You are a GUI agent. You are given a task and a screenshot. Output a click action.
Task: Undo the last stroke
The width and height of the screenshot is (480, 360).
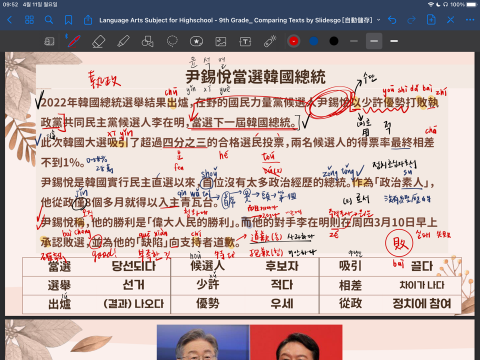(392, 20)
